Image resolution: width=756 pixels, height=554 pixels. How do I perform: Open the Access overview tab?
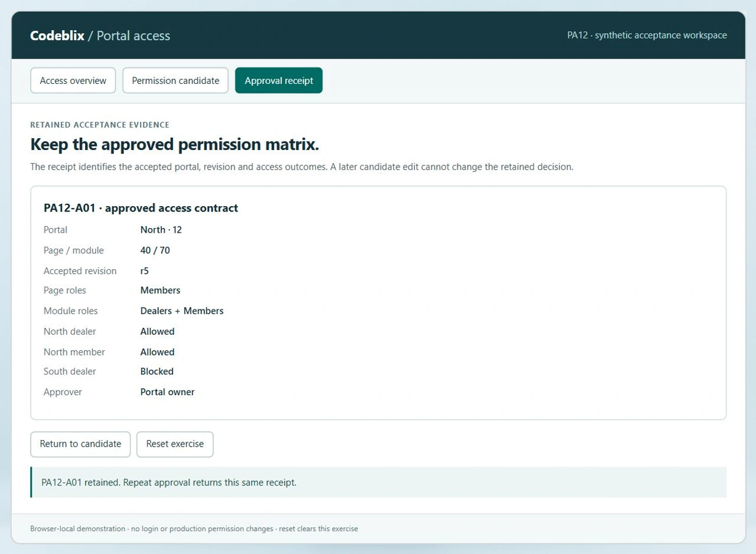[x=73, y=80]
